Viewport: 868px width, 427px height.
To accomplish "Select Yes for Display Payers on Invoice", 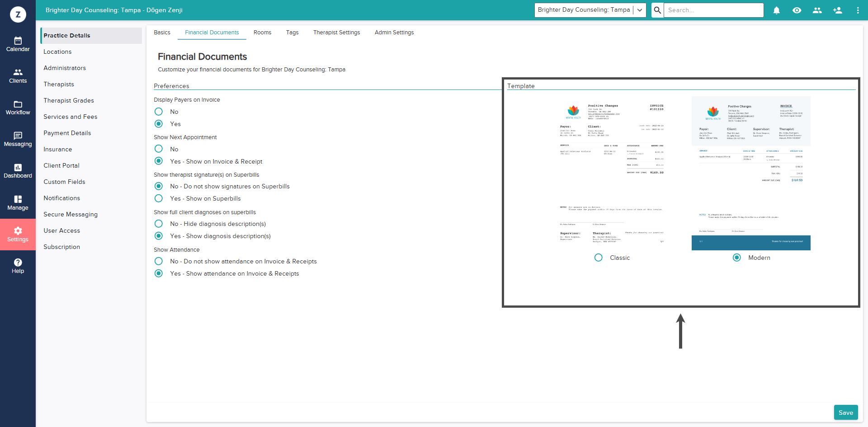I will 159,124.
